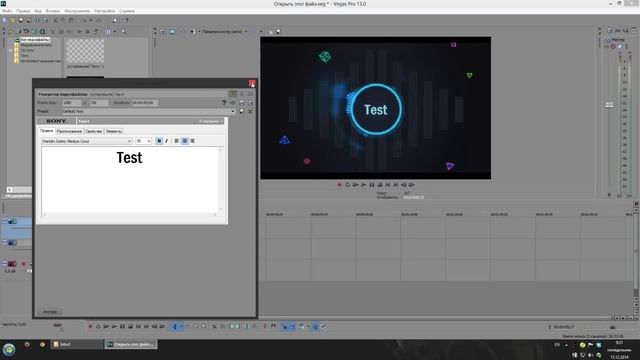The width and height of the screenshot is (640, 360).
Task: Click Record on the bottom timeline transport
Action: tap(90, 326)
